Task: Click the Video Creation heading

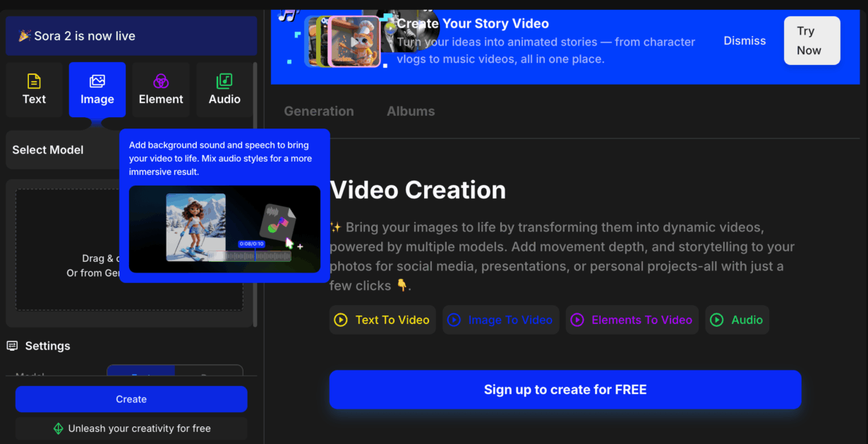Action: [x=418, y=190]
